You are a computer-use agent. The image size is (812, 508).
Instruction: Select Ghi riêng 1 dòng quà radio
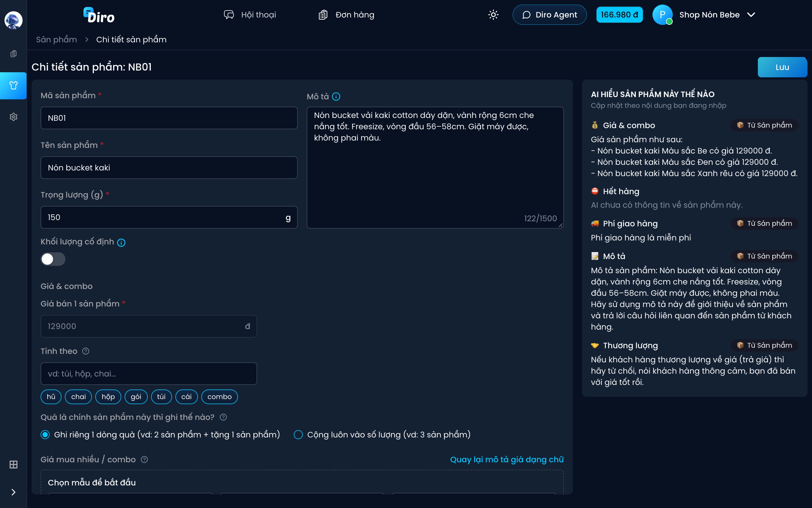coord(45,435)
